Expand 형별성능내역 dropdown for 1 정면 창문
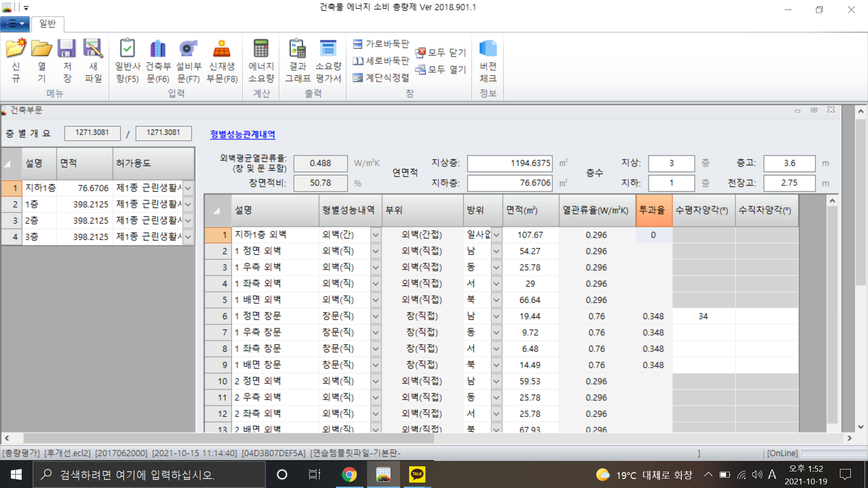Image resolution: width=868 pixels, height=488 pixels. tap(375, 316)
